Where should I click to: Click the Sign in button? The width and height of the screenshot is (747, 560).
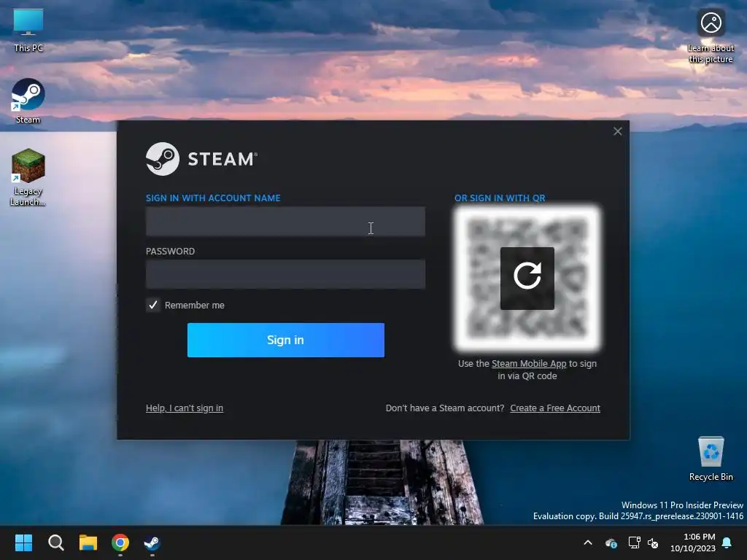coord(285,340)
